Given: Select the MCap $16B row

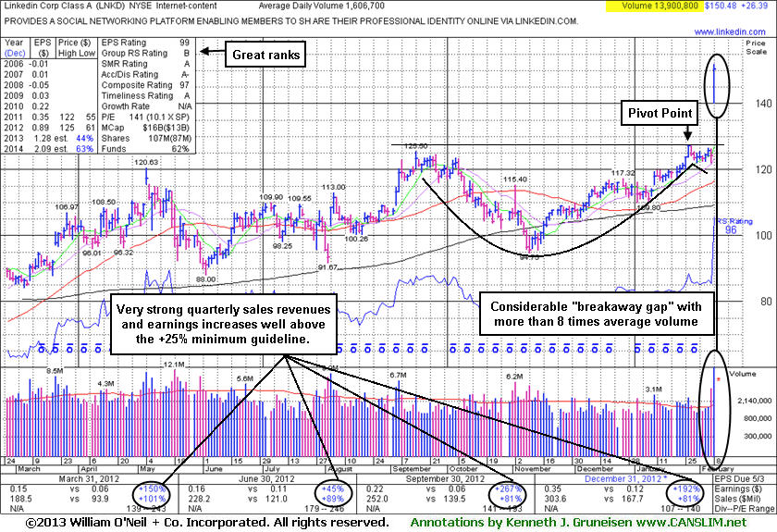Looking at the screenshot, I should pos(145,128).
